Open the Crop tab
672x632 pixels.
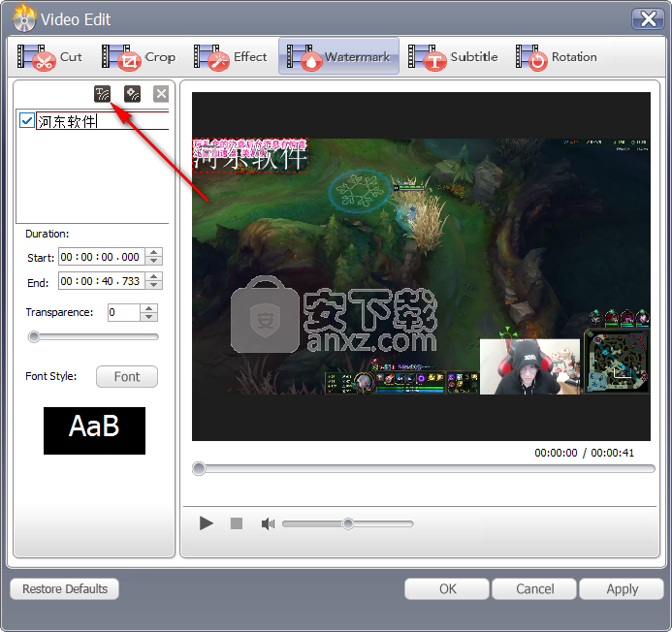click(x=139, y=57)
